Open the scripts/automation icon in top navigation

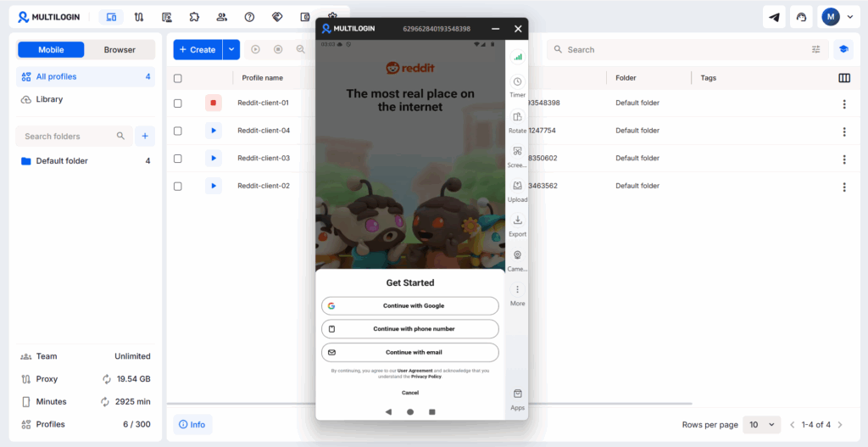pyautogui.click(x=167, y=17)
